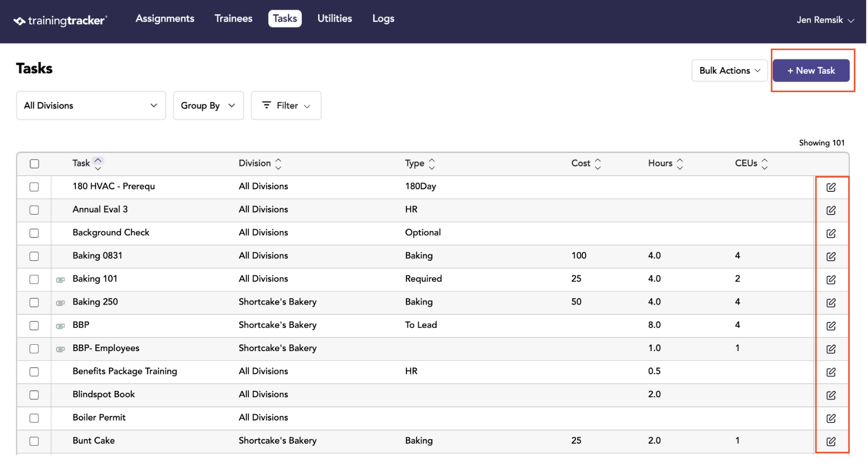Click paperclip icon next to BBP- Employees
Image resolution: width=868 pixels, height=470 pixels.
click(x=60, y=349)
